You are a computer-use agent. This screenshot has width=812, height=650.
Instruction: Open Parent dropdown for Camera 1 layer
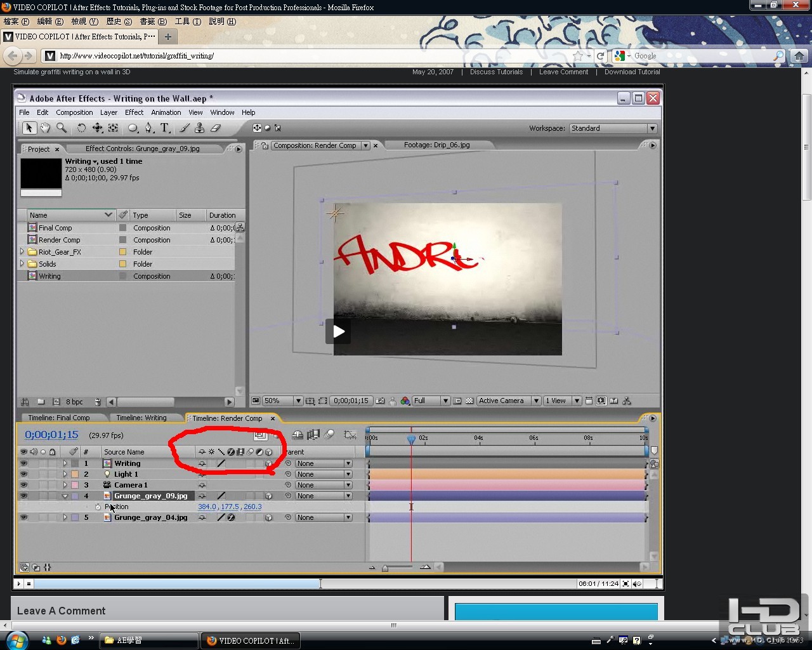[x=323, y=485]
